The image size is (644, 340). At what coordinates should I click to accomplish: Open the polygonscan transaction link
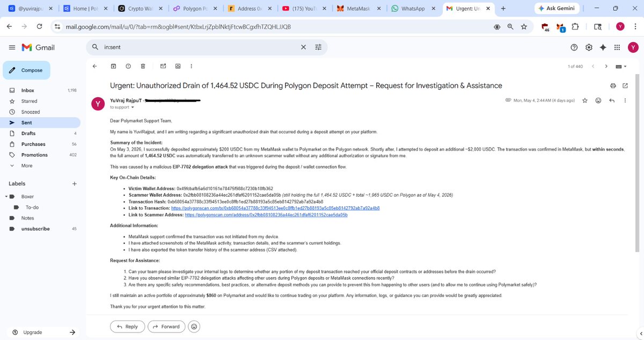[x=275, y=208]
